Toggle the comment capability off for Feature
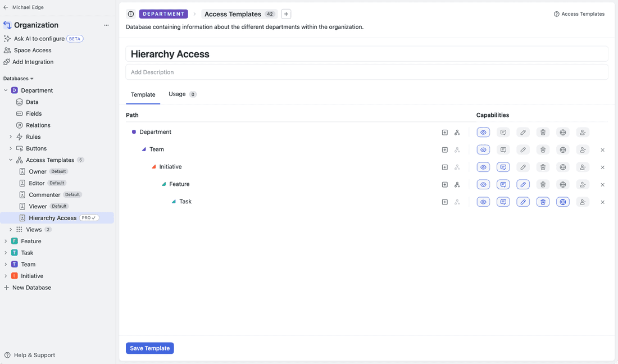The image size is (618, 364). coord(503,184)
